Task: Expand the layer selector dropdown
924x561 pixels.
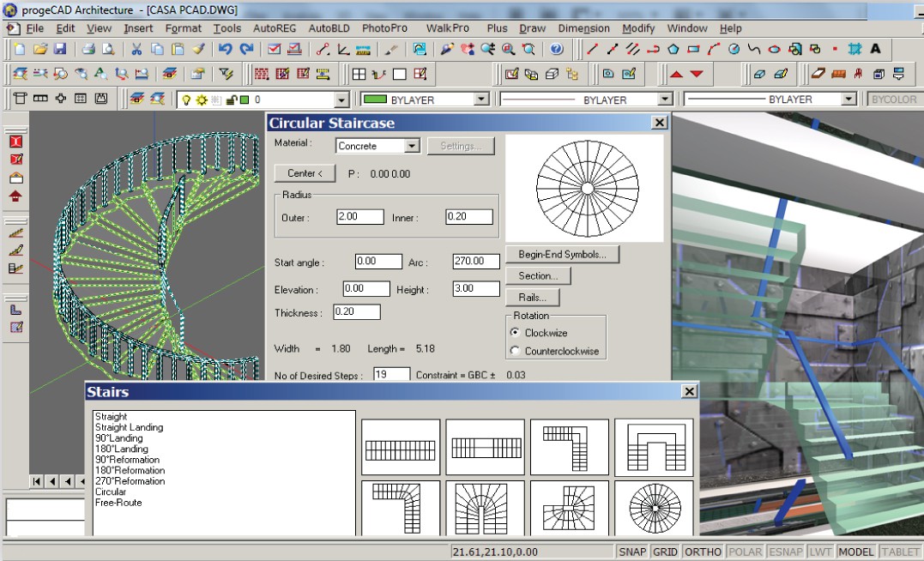Action: coord(341,100)
